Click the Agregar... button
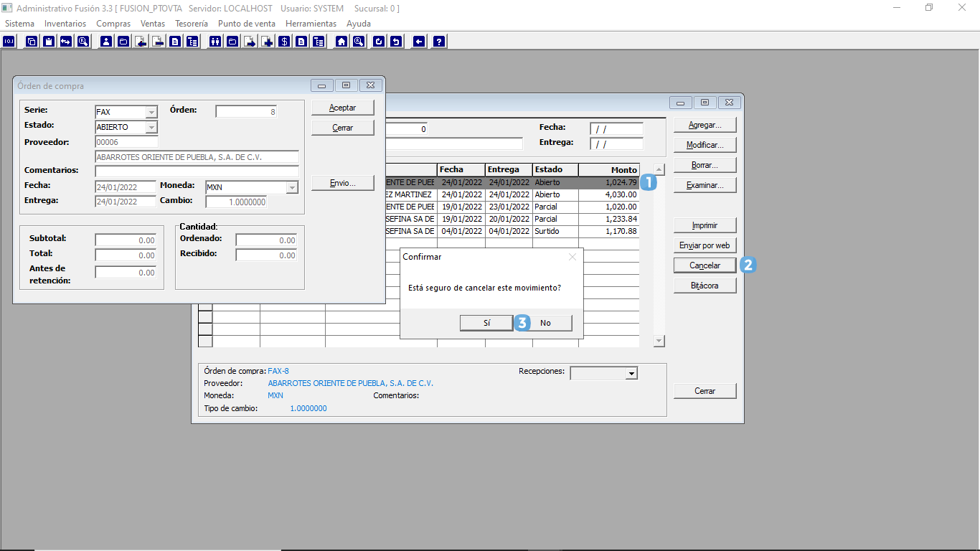 tap(705, 125)
